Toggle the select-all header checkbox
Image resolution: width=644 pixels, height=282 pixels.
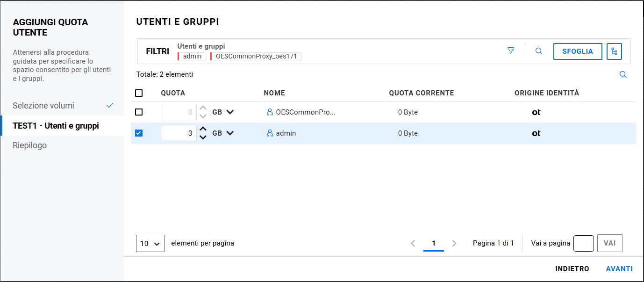click(139, 93)
